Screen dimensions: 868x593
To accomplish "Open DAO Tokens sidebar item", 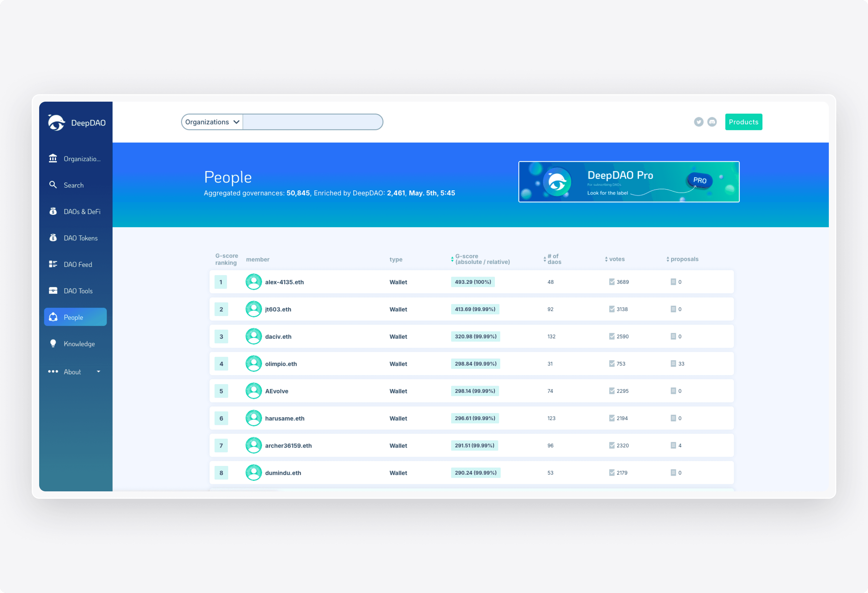I will [75, 238].
